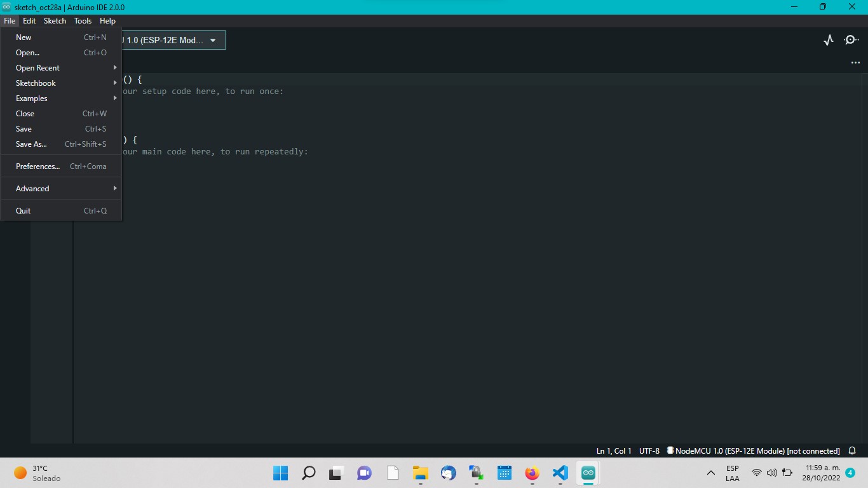The image size is (868, 488).
Task: Quit the Arduino IDE via menu
Action: pos(61,211)
